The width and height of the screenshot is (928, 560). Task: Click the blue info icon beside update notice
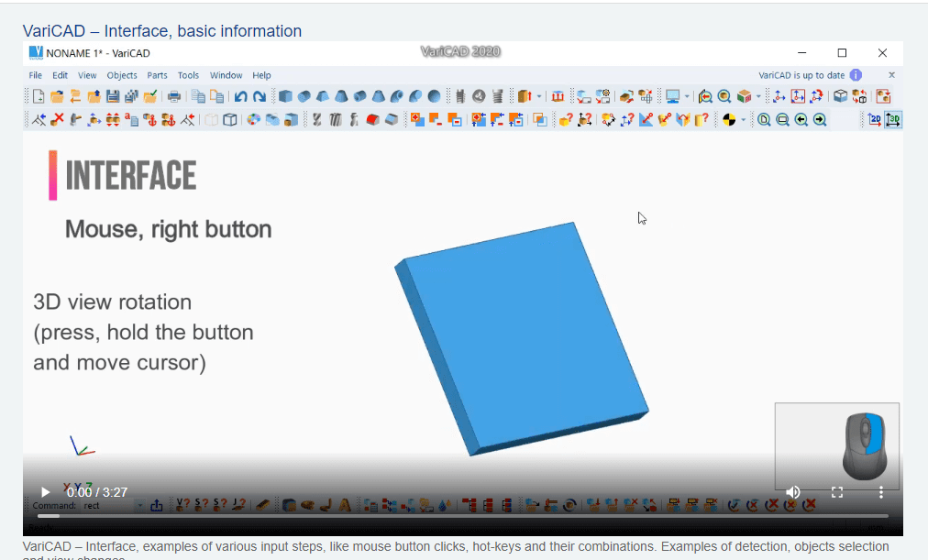[x=856, y=75]
